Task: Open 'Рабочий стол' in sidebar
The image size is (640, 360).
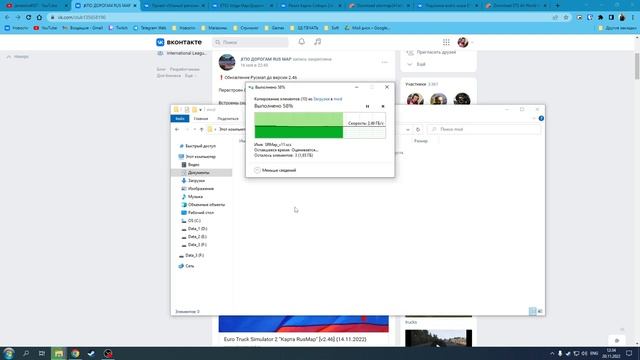Action: pos(198,213)
